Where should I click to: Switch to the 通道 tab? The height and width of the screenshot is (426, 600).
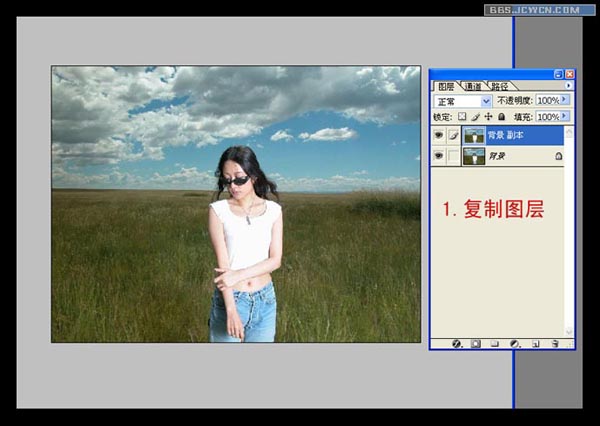(472, 87)
